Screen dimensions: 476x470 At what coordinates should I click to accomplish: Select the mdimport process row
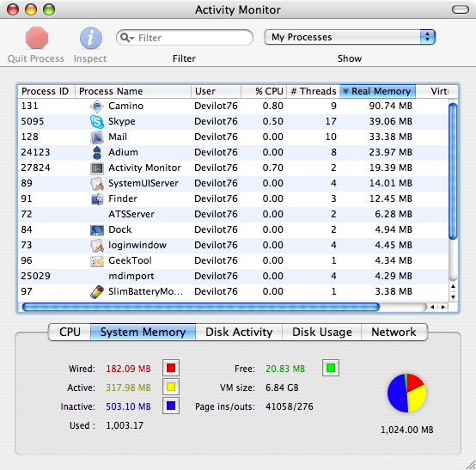(x=233, y=277)
